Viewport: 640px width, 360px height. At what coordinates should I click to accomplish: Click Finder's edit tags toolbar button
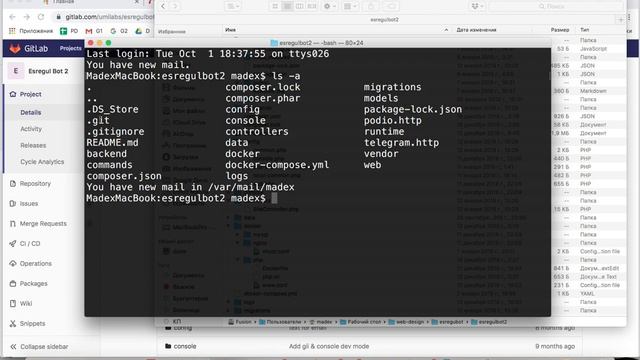391,6
